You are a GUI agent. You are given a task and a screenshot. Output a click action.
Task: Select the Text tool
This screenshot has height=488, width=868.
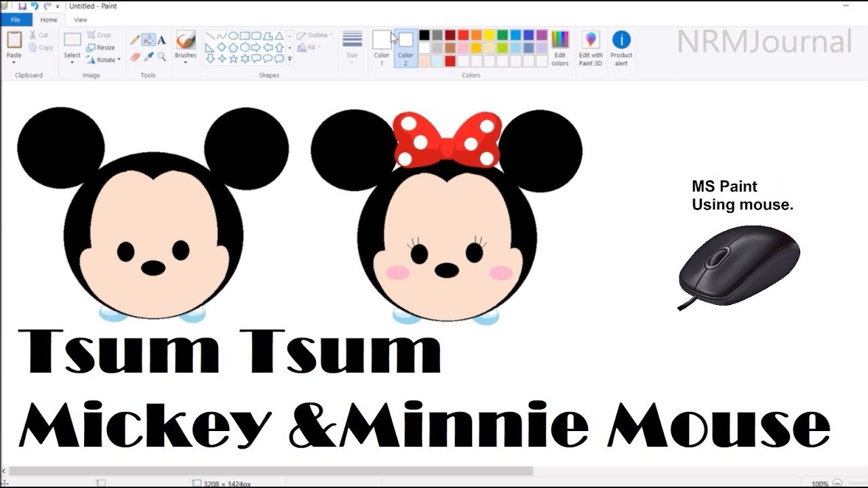point(161,39)
